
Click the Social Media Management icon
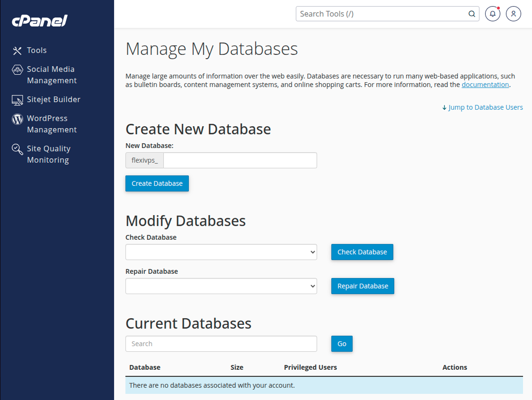(18, 70)
